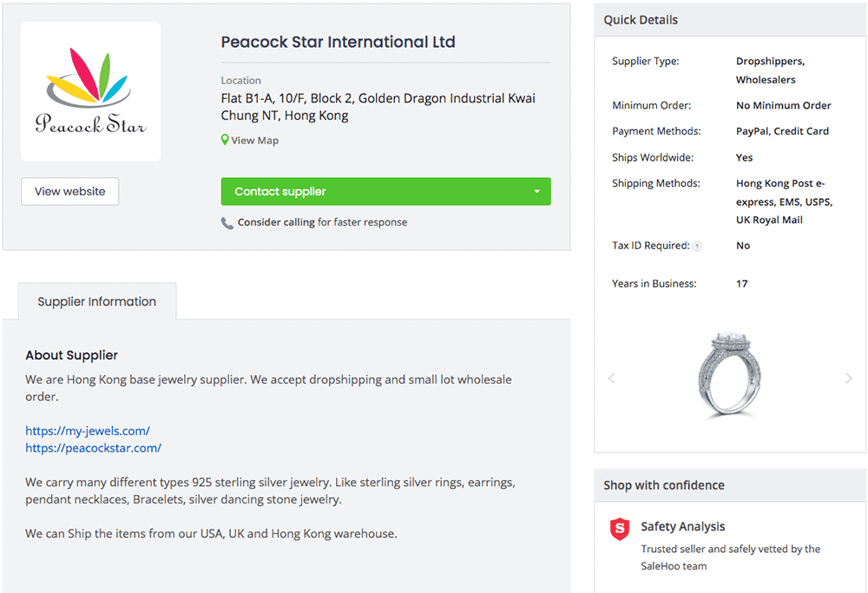868x593 pixels.
Task: Click the red Safety Analysis shield icon
Action: click(620, 529)
